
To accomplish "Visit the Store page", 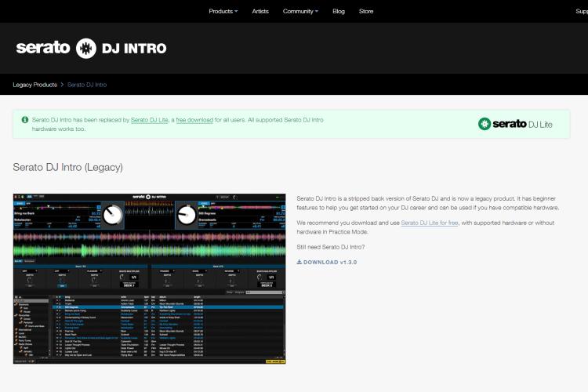I will 366,11.
